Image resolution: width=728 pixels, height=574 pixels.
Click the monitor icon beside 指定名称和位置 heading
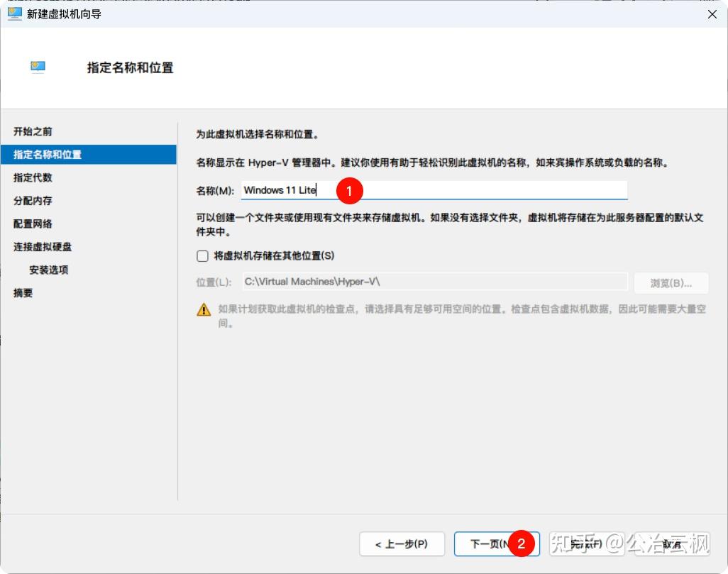tap(38, 67)
